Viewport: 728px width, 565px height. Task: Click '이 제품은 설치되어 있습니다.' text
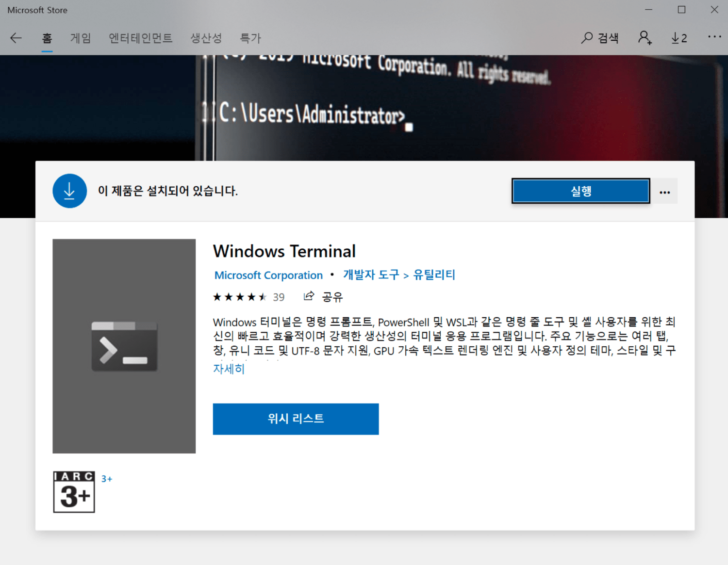click(168, 191)
